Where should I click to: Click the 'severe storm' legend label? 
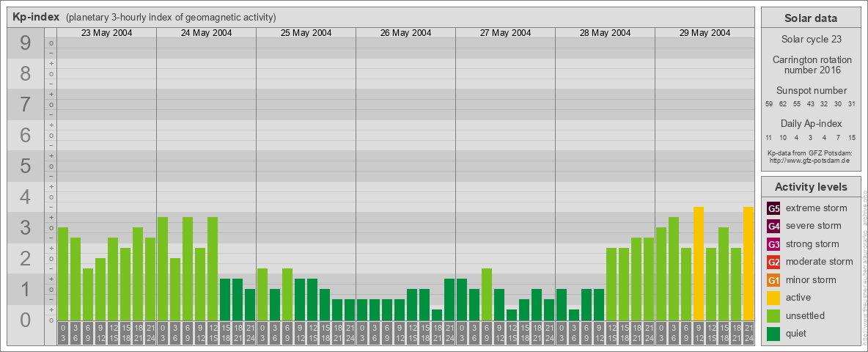click(814, 226)
